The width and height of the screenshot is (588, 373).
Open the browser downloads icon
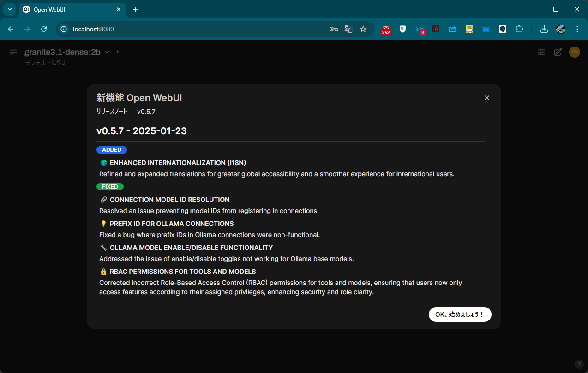tap(544, 29)
